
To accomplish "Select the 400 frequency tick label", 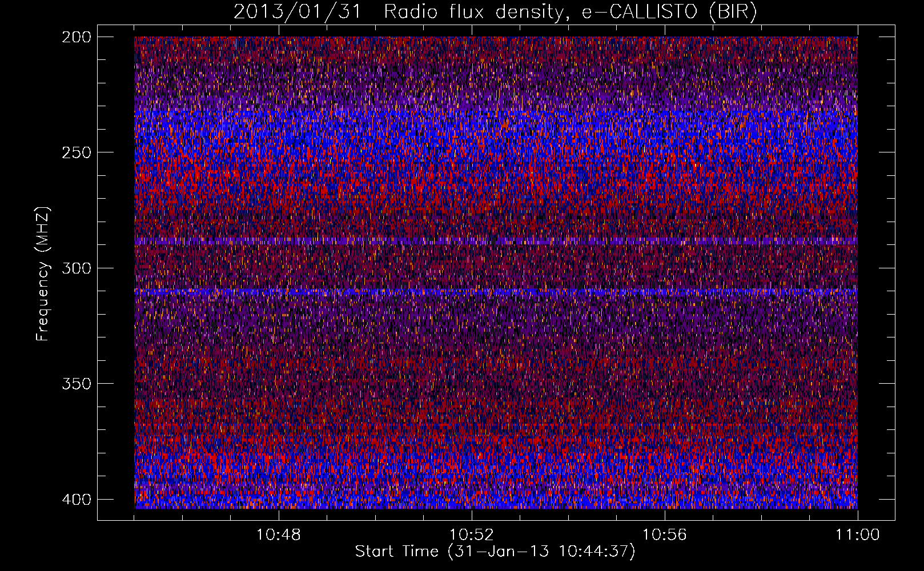I will [76, 499].
